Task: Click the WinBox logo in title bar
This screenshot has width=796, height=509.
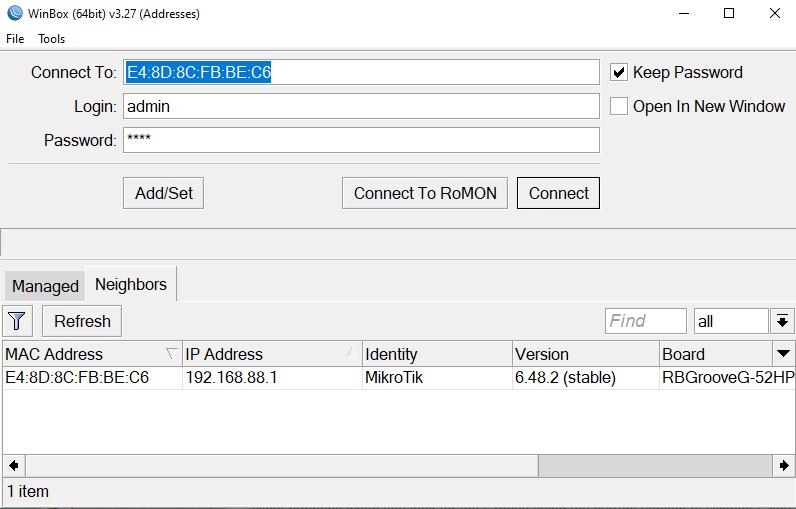Action: click(x=13, y=14)
